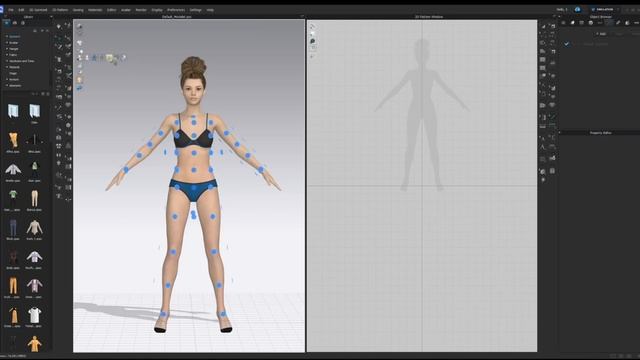Image resolution: width=640 pixels, height=360 pixels.
Task: Open the Preferences menu
Action: click(x=176, y=10)
